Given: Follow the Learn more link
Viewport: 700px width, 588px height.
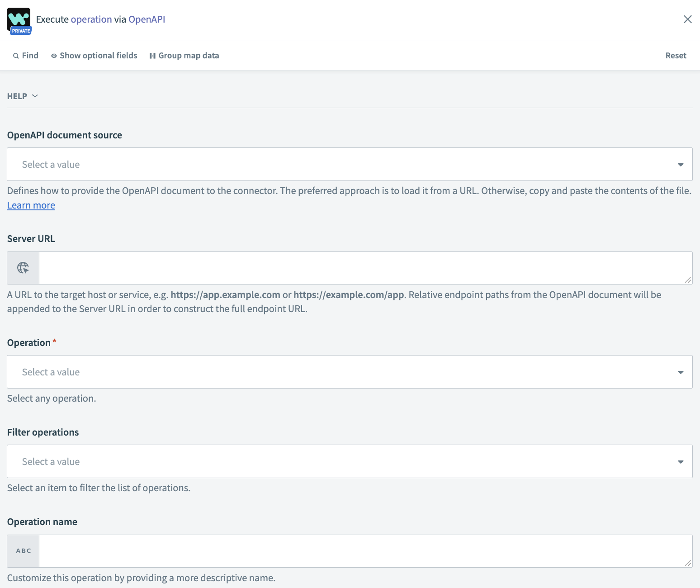Looking at the screenshot, I should tap(31, 205).
